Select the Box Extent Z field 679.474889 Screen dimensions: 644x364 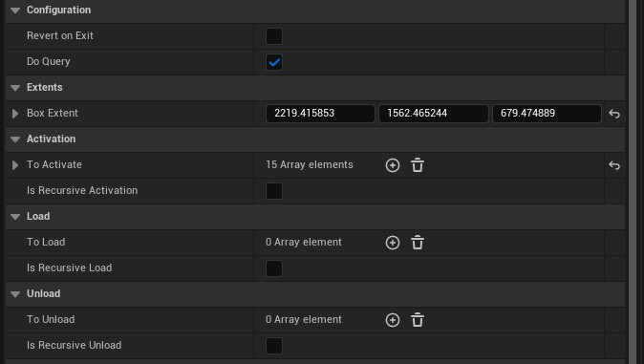coord(547,114)
